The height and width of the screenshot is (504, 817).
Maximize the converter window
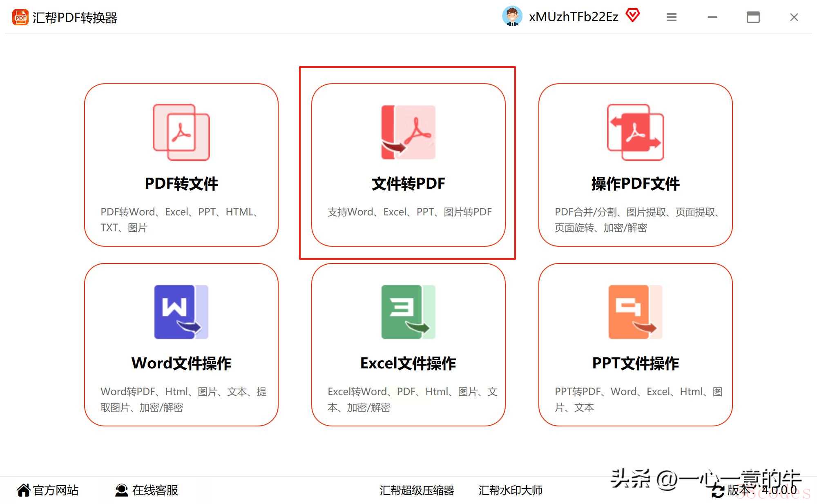coord(753,17)
